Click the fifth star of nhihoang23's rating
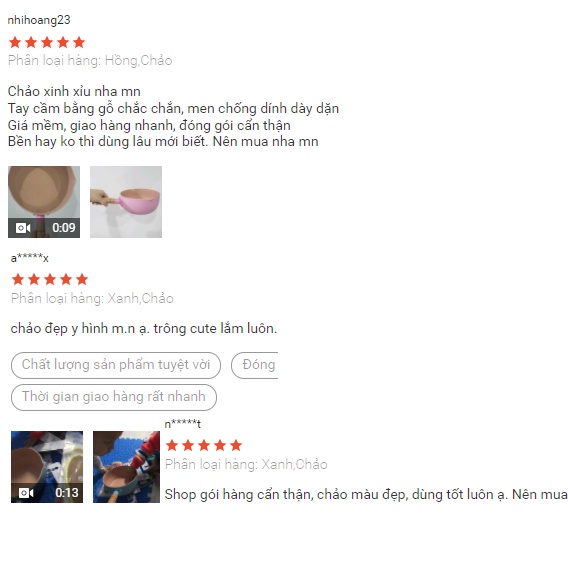568x568 pixels. (79, 42)
